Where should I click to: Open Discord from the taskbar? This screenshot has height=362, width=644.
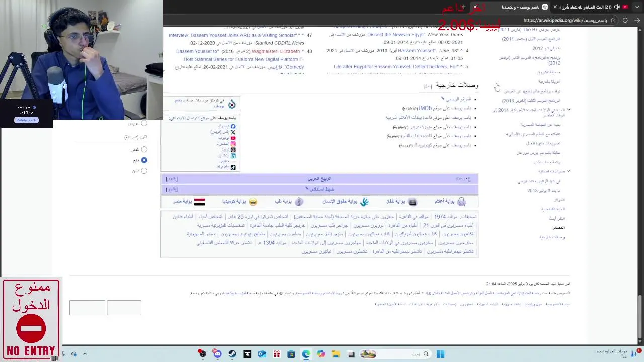pos(217,354)
